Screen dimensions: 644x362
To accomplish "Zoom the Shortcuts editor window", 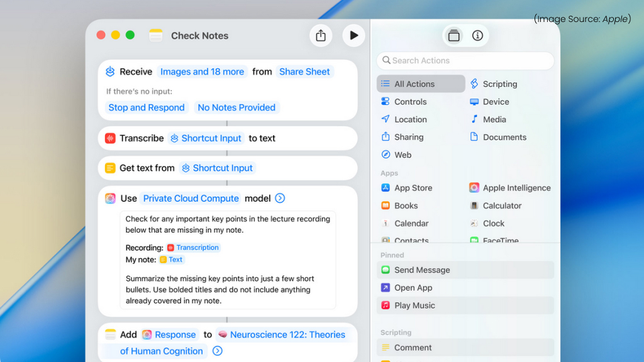I will (x=130, y=35).
